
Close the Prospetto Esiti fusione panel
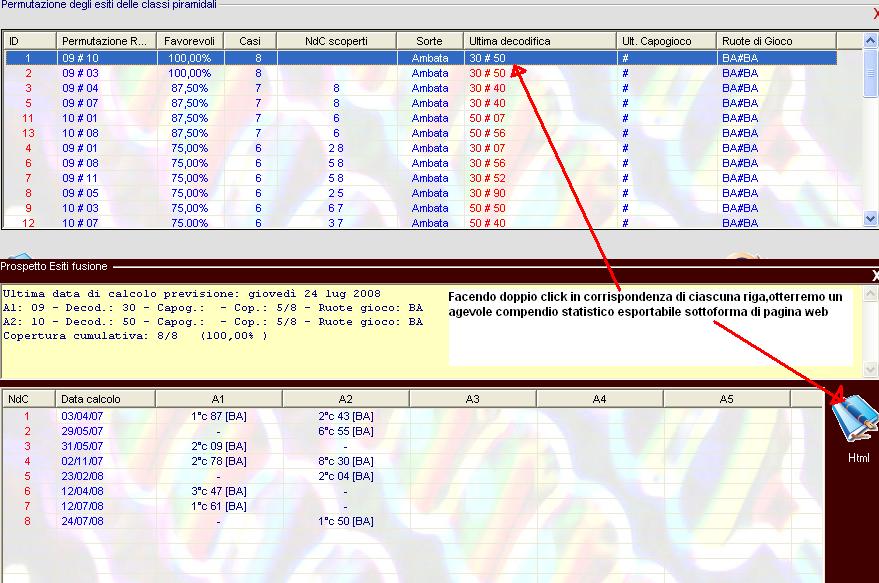(x=875, y=275)
